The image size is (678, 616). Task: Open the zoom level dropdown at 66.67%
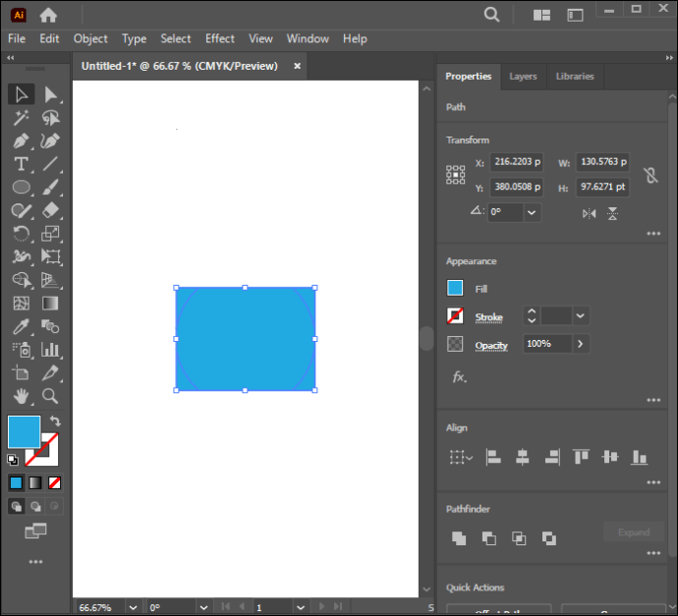click(x=133, y=607)
